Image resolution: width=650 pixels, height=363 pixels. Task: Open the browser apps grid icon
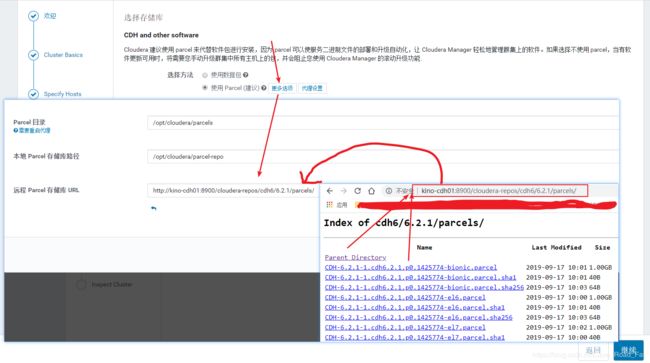coord(330,204)
